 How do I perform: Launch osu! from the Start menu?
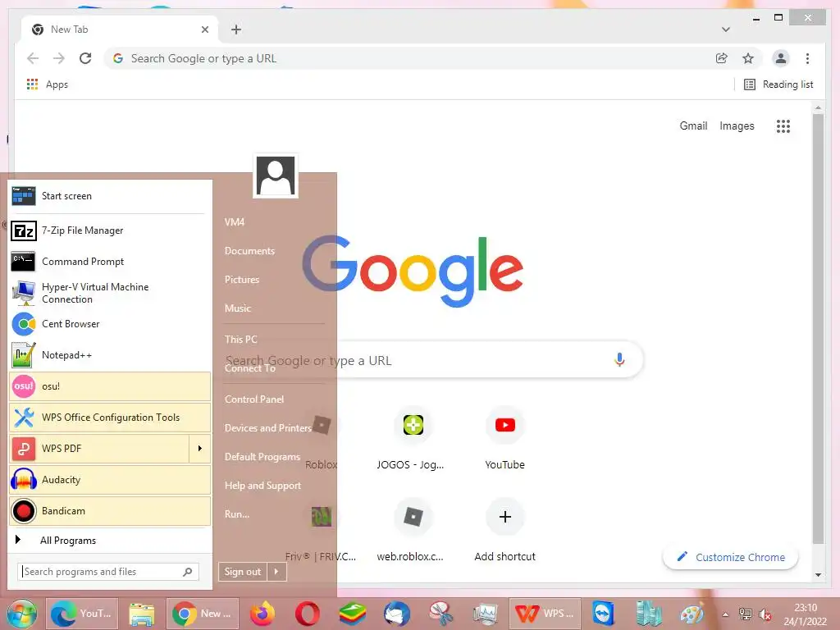tap(110, 386)
